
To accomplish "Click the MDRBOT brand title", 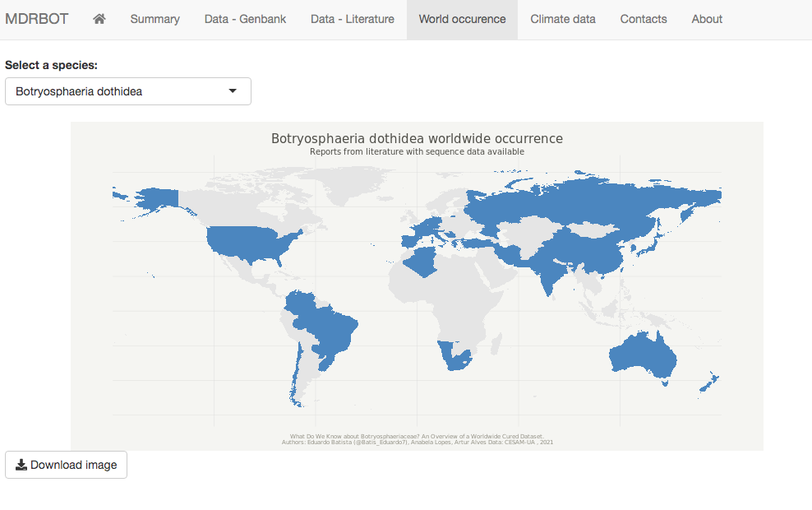I will coord(37,19).
